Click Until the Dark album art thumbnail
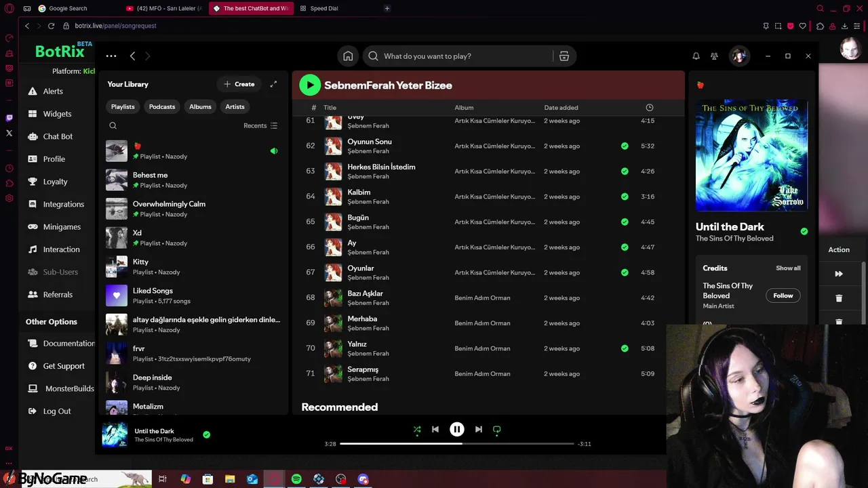The width and height of the screenshot is (868, 488). coord(115,435)
